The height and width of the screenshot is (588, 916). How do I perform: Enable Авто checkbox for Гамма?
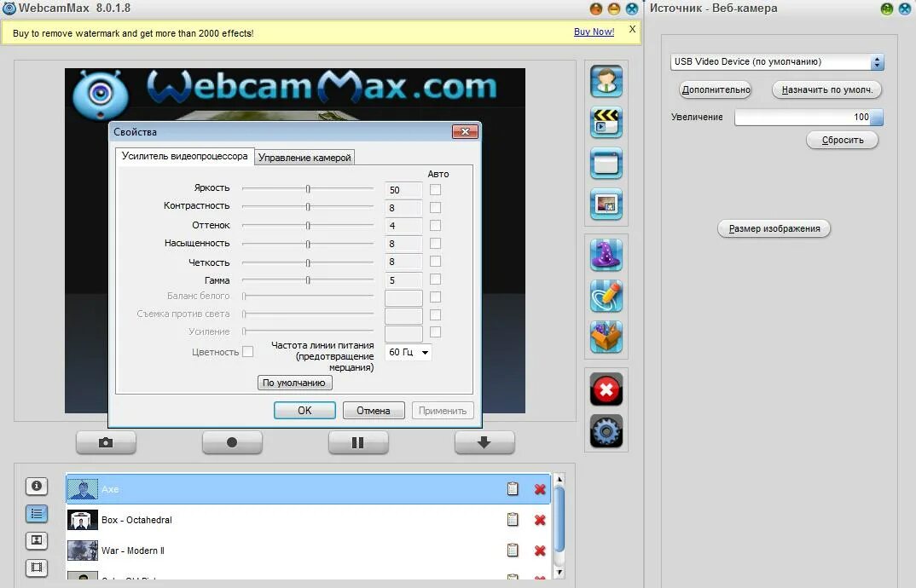pos(435,280)
